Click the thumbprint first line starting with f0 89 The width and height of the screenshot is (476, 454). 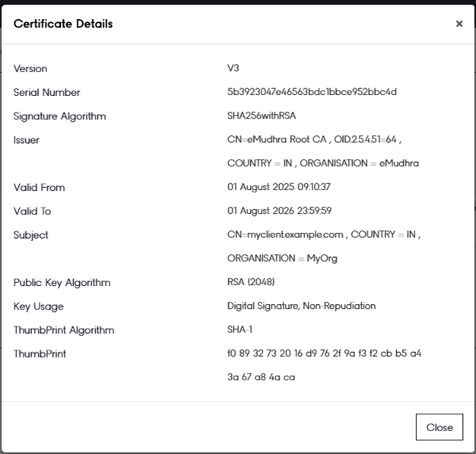(325, 354)
